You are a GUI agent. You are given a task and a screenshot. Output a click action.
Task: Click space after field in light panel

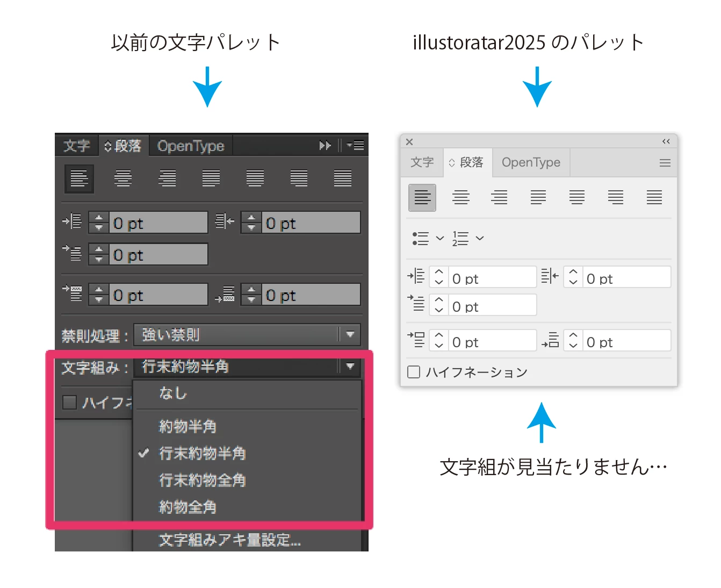click(x=626, y=341)
